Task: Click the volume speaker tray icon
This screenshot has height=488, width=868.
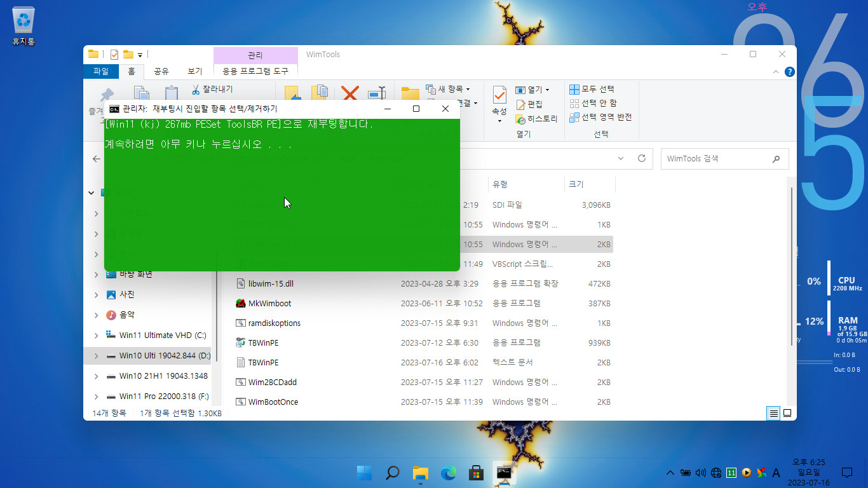Action: (x=701, y=473)
